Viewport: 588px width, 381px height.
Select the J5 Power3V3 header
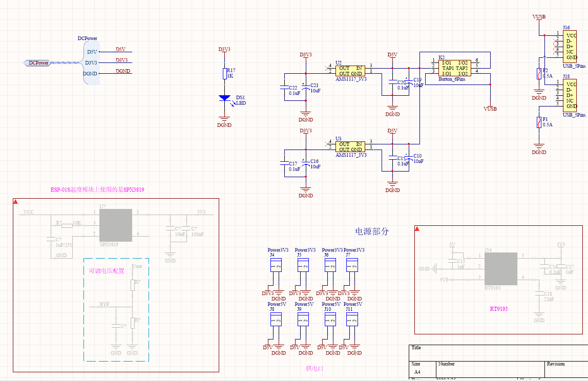303,265
